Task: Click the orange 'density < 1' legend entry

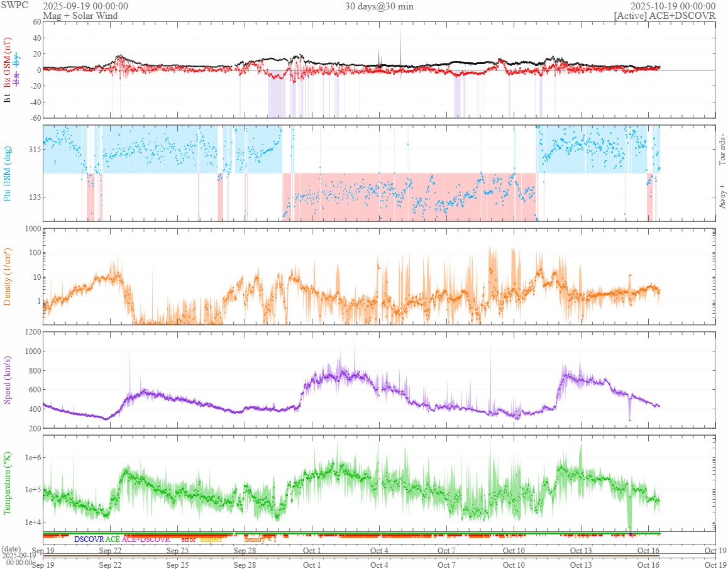Action: pos(260,539)
